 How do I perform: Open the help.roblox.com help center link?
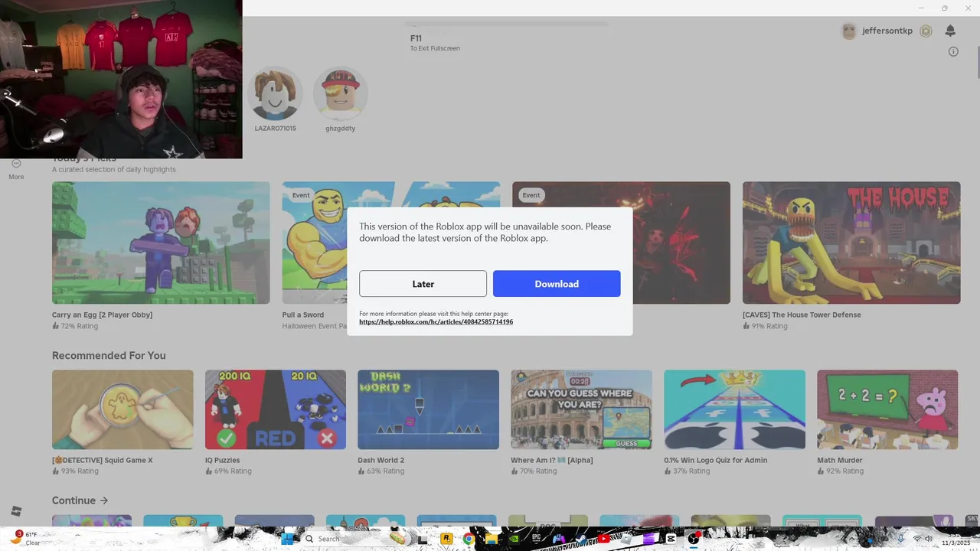click(436, 322)
